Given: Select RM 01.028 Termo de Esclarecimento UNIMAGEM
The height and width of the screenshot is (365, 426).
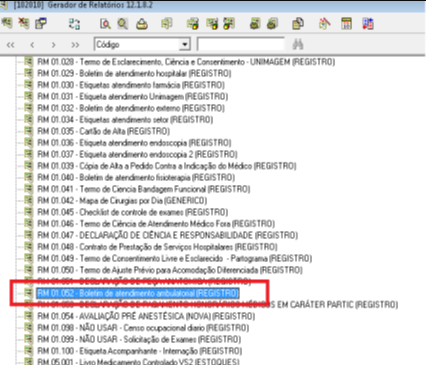Looking at the screenshot, I should [186, 62].
